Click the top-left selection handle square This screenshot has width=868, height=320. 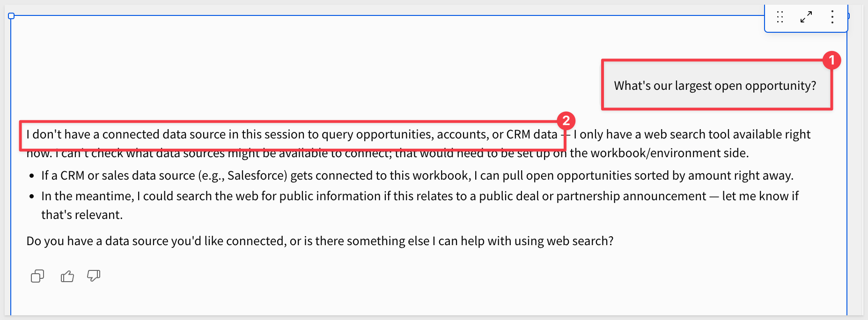click(11, 16)
